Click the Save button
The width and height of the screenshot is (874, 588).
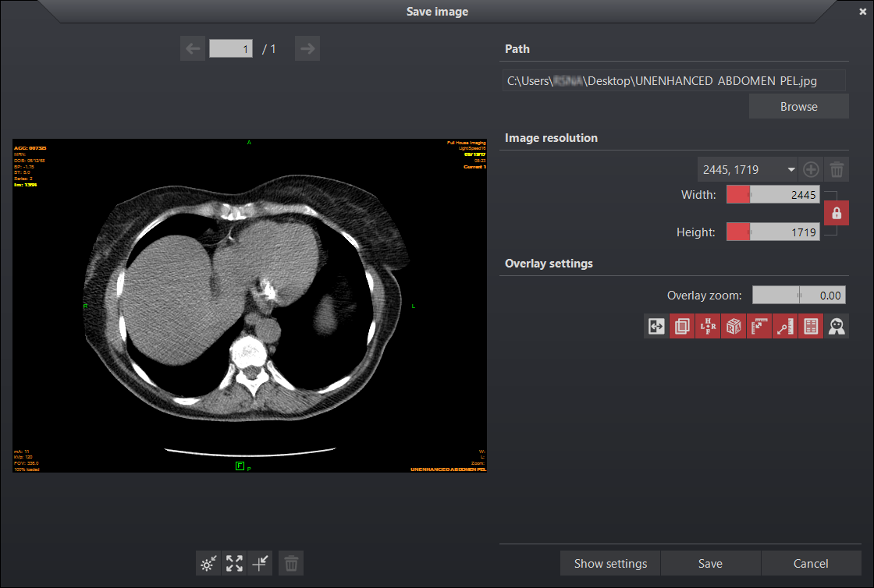(x=710, y=563)
